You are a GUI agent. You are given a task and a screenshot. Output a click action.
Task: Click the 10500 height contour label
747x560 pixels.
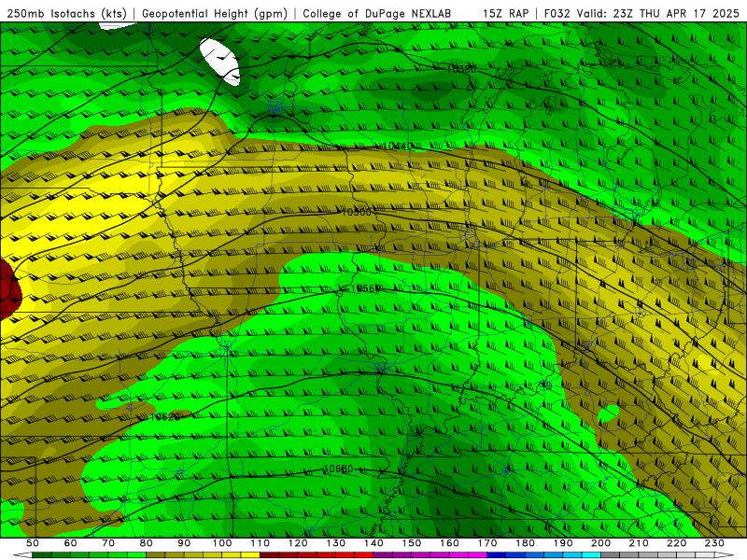pyautogui.click(x=357, y=213)
